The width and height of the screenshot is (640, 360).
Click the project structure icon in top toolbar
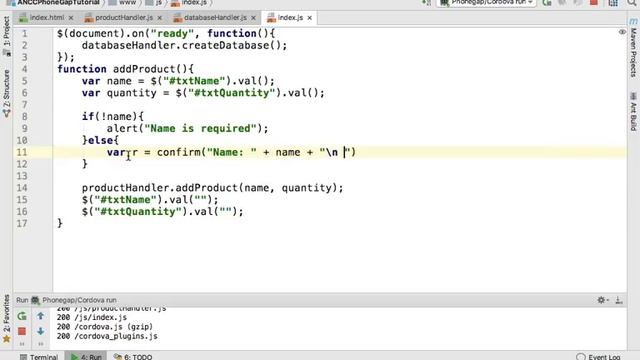click(x=613, y=2)
